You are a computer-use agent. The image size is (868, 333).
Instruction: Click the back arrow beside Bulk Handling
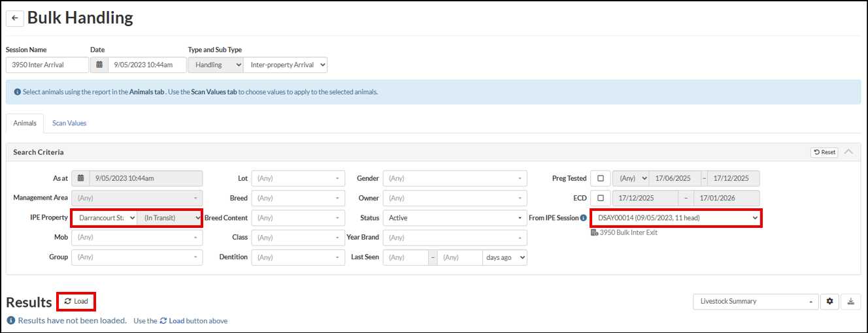pyautogui.click(x=14, y=18)
